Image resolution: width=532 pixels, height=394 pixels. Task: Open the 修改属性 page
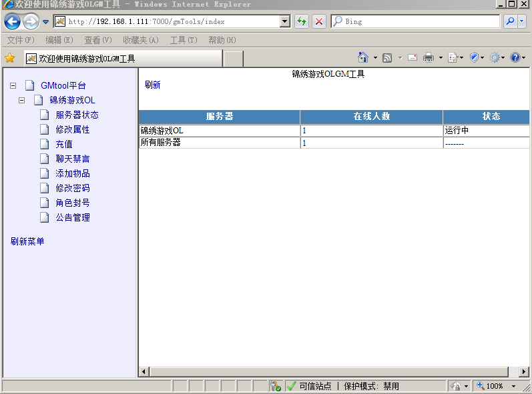click(x=73, y=129)
